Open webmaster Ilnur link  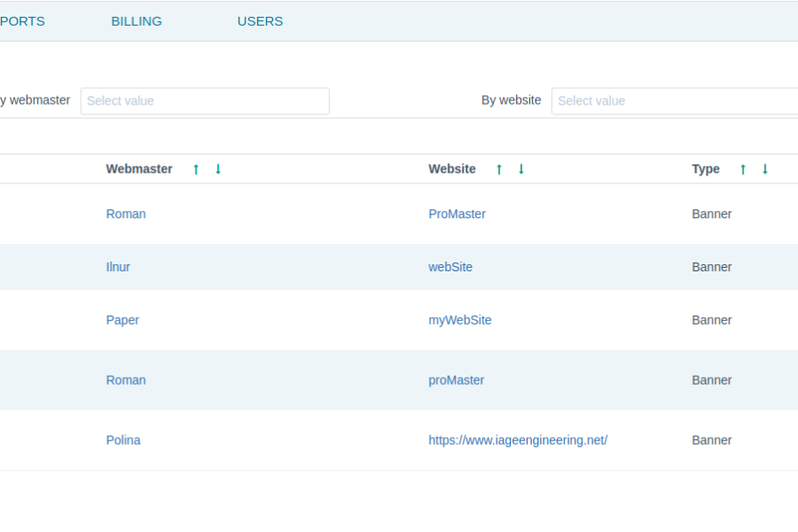click(118, 267)
